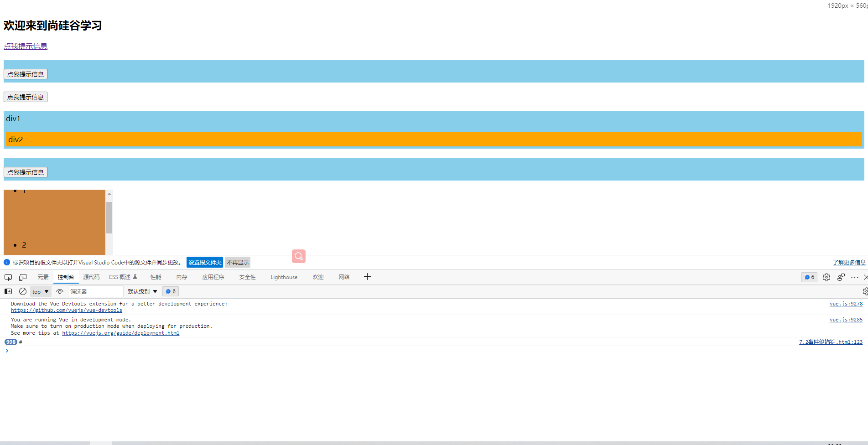Clear the console with the ban icon

(23, 291)
